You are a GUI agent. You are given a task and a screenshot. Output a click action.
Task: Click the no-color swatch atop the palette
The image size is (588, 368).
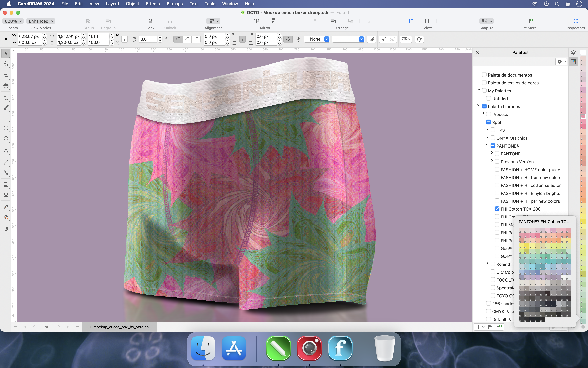click(x=583, y=52)
